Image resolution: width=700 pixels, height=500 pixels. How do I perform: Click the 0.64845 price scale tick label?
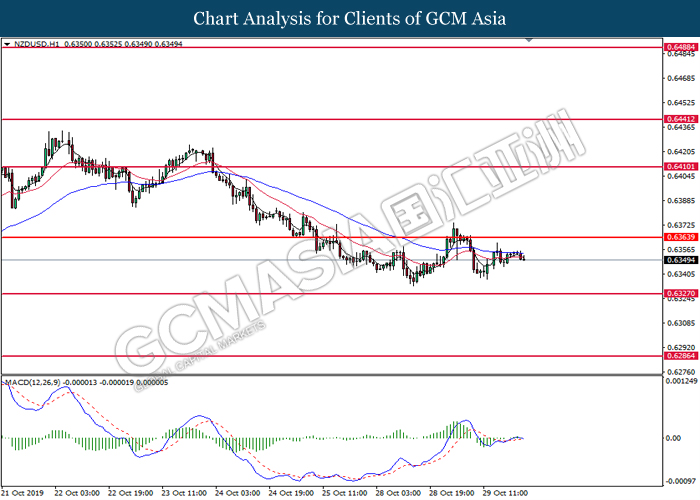[x=681, y=54]
